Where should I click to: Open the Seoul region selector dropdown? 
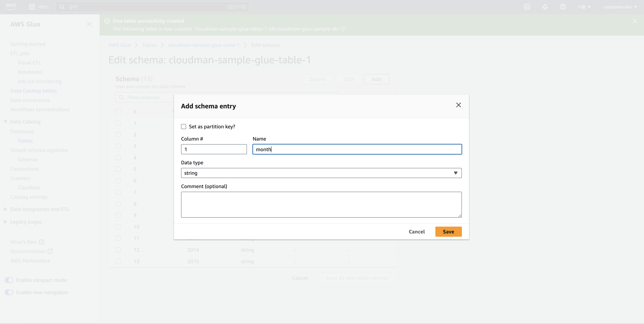(x=584, y=7)
